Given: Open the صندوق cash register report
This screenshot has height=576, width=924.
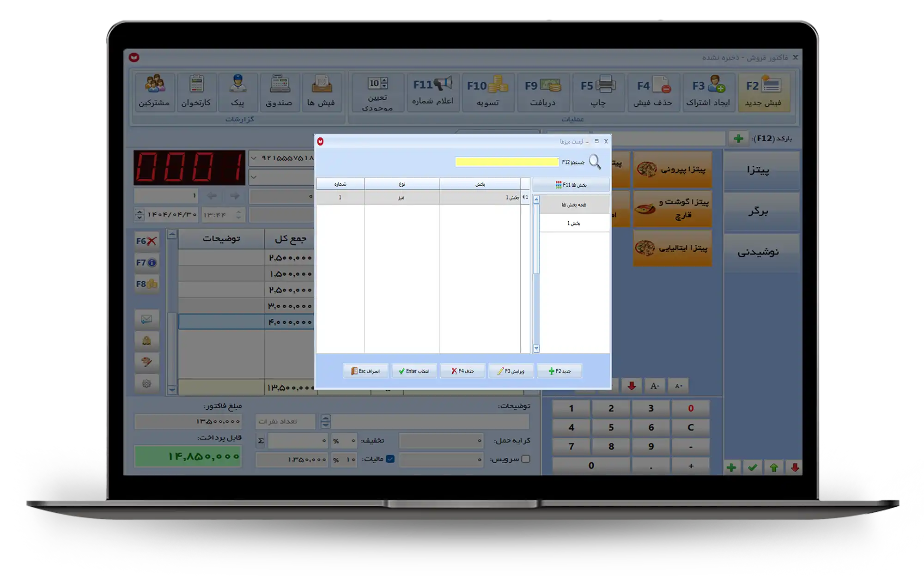Looking at the screenshot, I should pyautogui.click(x=279, y=92).
